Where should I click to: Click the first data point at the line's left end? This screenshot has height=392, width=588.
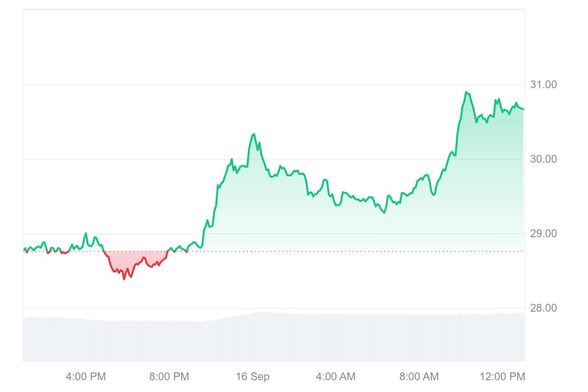pos(24,250)
